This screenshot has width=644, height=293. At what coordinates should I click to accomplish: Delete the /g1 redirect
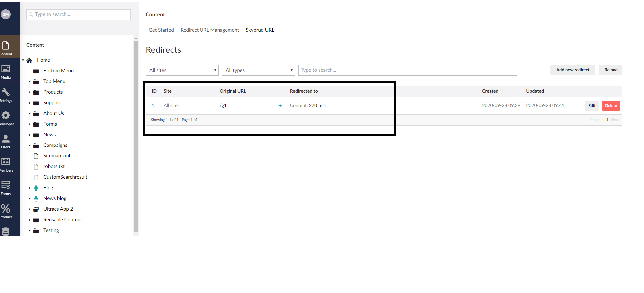[x=611, y=106]
